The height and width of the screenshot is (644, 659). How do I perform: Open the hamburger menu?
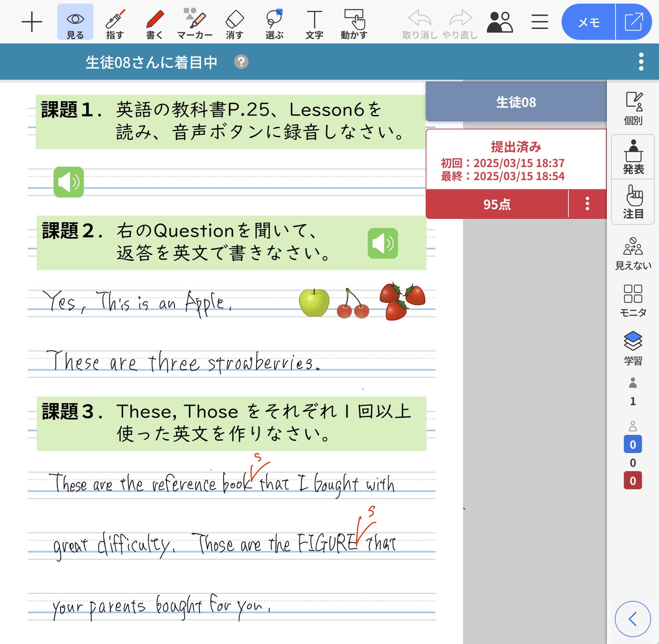[x=540, y=22]
